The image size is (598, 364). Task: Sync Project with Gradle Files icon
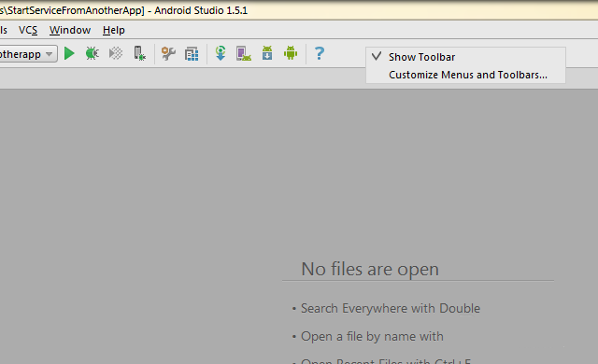coord(221,53)
